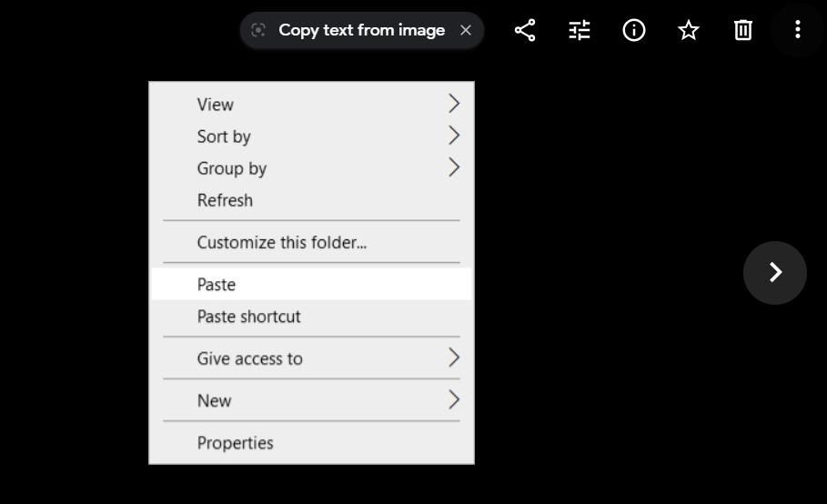This screenshot has width=827, height=504.
Task: Open Customize this folder option
Action: coord(281,243)
